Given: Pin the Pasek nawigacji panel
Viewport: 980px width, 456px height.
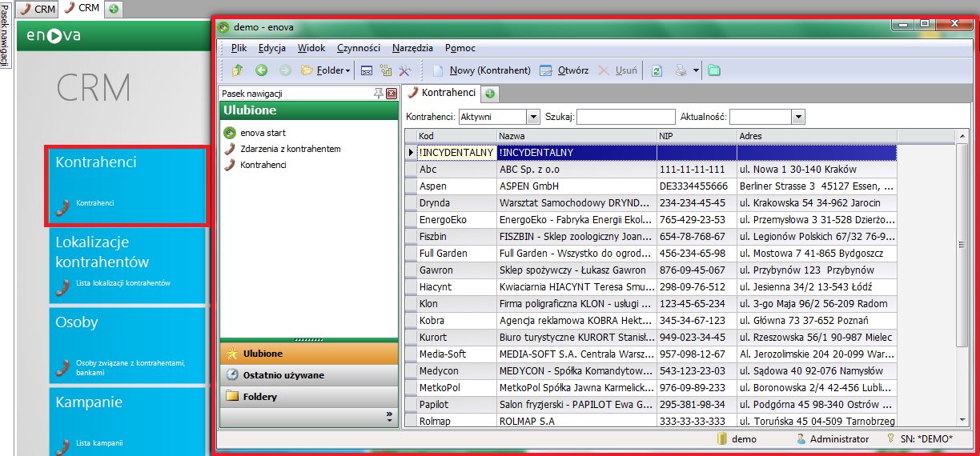Looking at the screenshot, I should (379, 94).
